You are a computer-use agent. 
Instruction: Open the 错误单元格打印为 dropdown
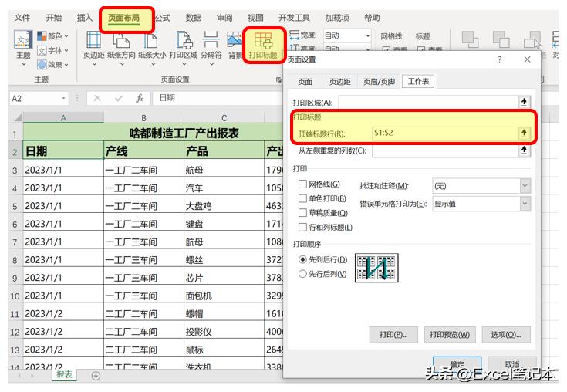pos(481,204)
